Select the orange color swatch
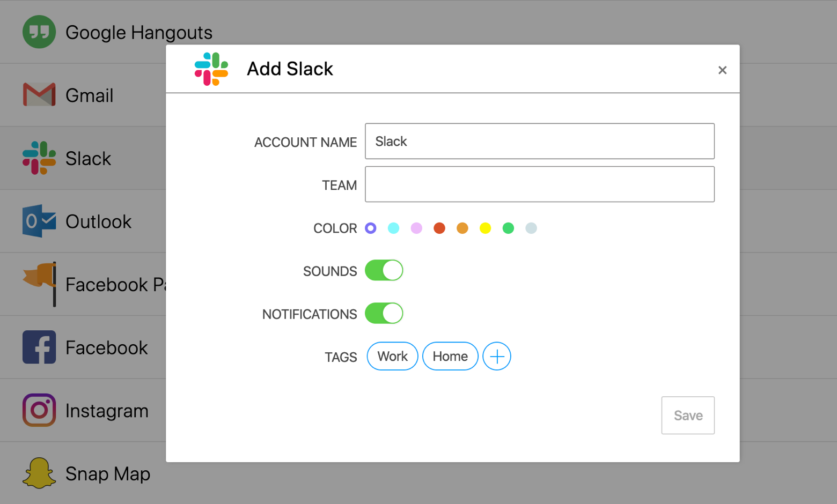 [x=462, y=228]
